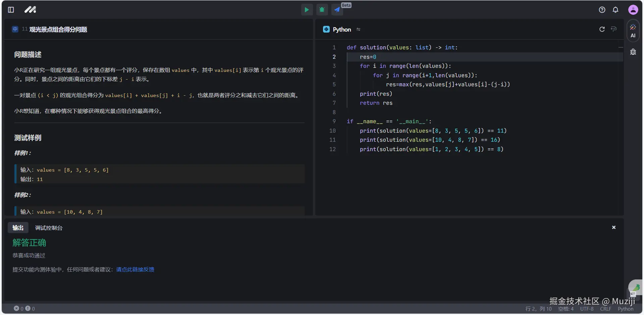Click the logo at top left
Viewport: 644px width, 315px height.
[30, 10]
